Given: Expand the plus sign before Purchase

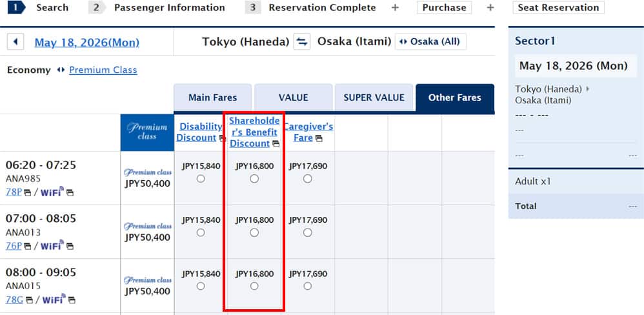Looking at the screenshot, I should pos(395,8).
